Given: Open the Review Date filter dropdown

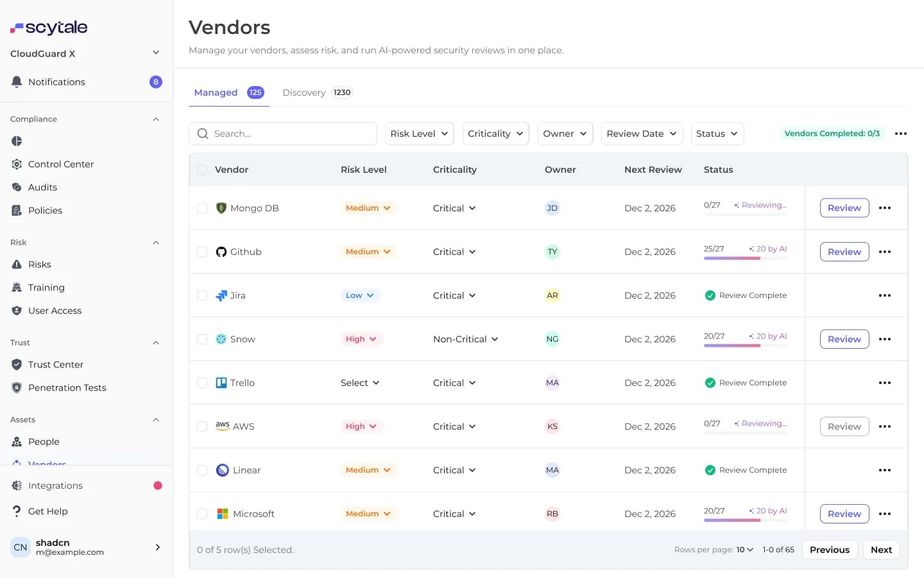Looking at the screenshot, I should click(642, 134).
